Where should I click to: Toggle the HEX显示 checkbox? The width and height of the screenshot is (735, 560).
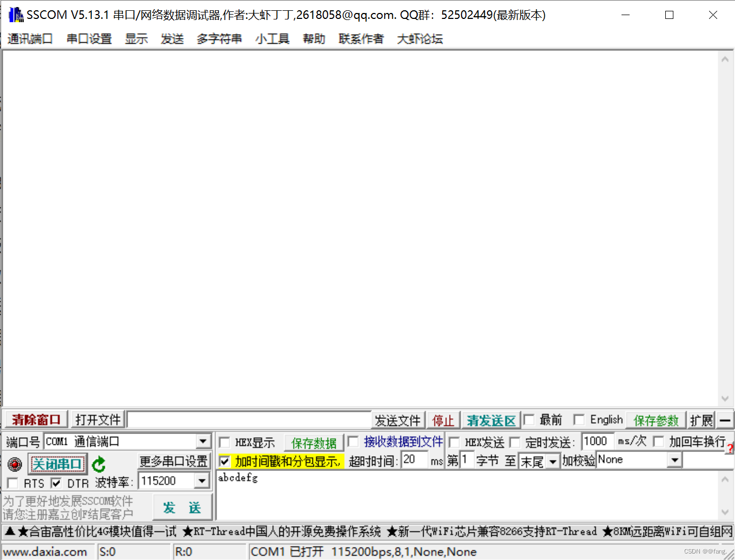tap(224, 442)
